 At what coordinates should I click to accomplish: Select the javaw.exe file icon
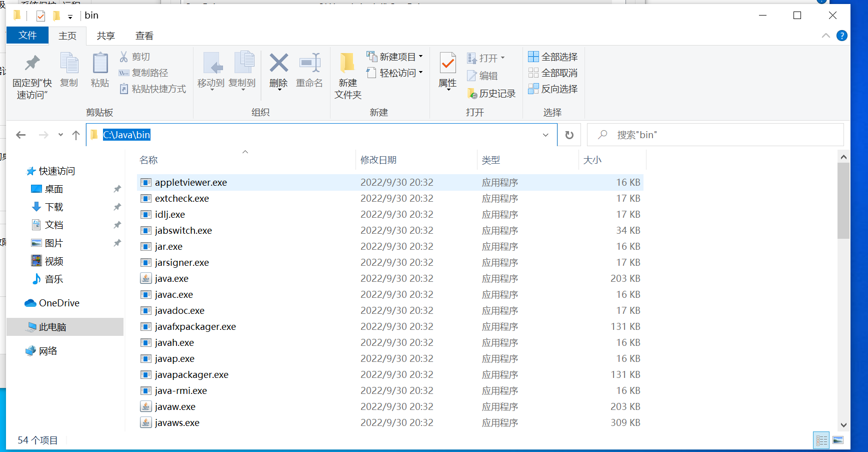pyautogui.click(x=145, y=406)
